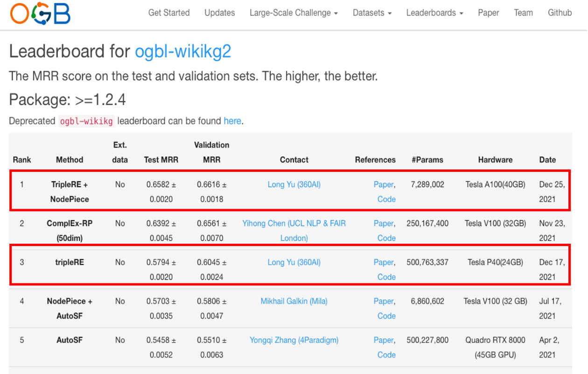Expand the Large-Scale Challenge dropdown
This screenshot has width=588, height=374.
click(x=294, y=13)
